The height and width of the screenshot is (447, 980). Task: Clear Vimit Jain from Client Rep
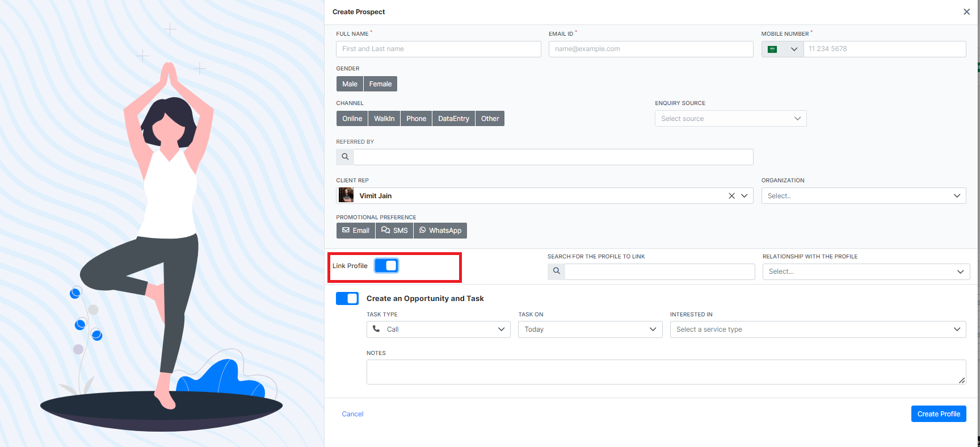[731, 196]
